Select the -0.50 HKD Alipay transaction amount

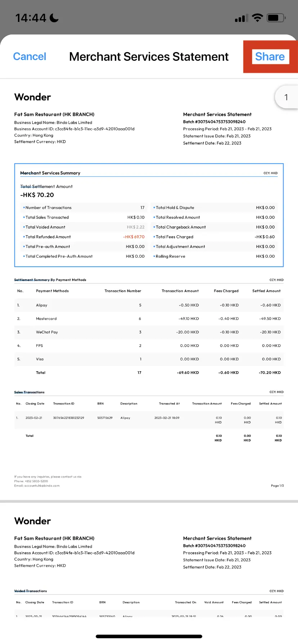coord(189,305)
